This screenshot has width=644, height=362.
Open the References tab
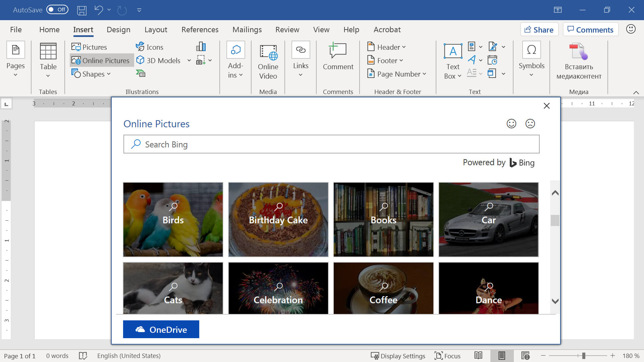coord(200,30)
